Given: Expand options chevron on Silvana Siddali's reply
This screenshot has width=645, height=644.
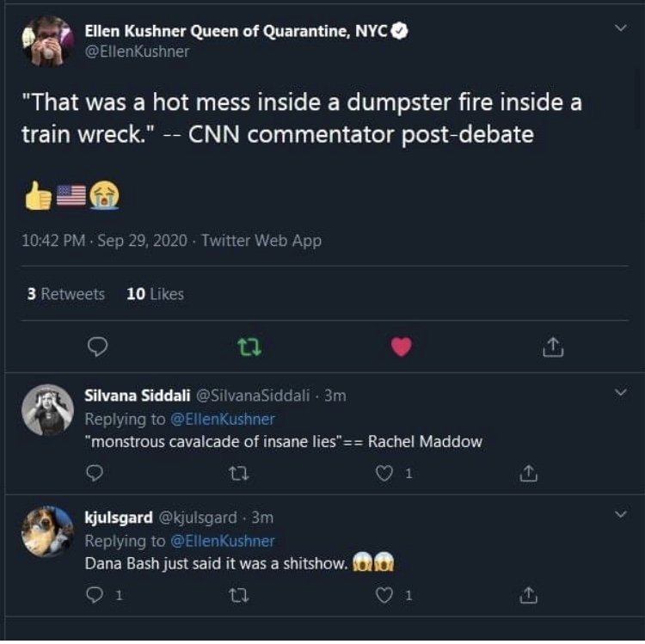Looking at the screenshot, I should pos(621,393).
